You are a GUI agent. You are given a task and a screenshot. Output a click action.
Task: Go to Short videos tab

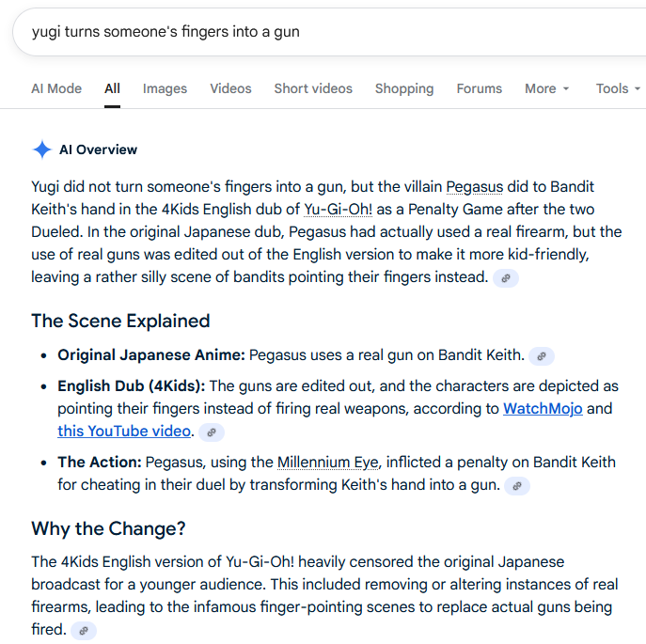[313, 88]
